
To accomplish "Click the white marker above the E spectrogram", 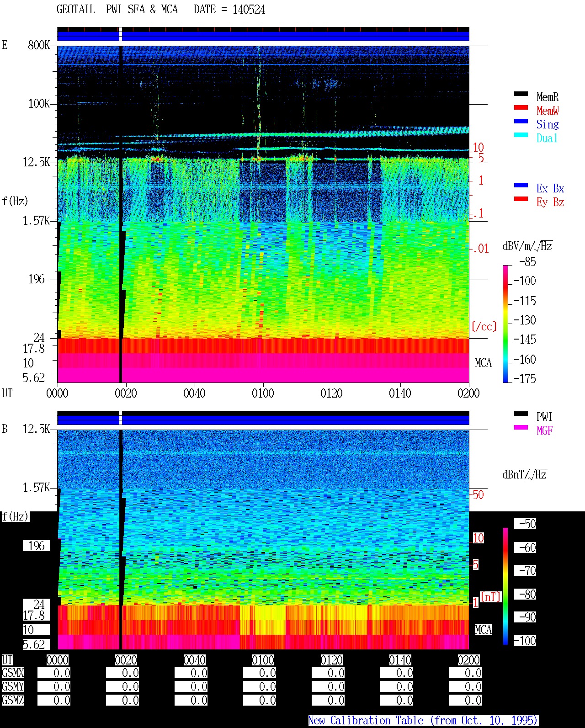I will (121, 34).
